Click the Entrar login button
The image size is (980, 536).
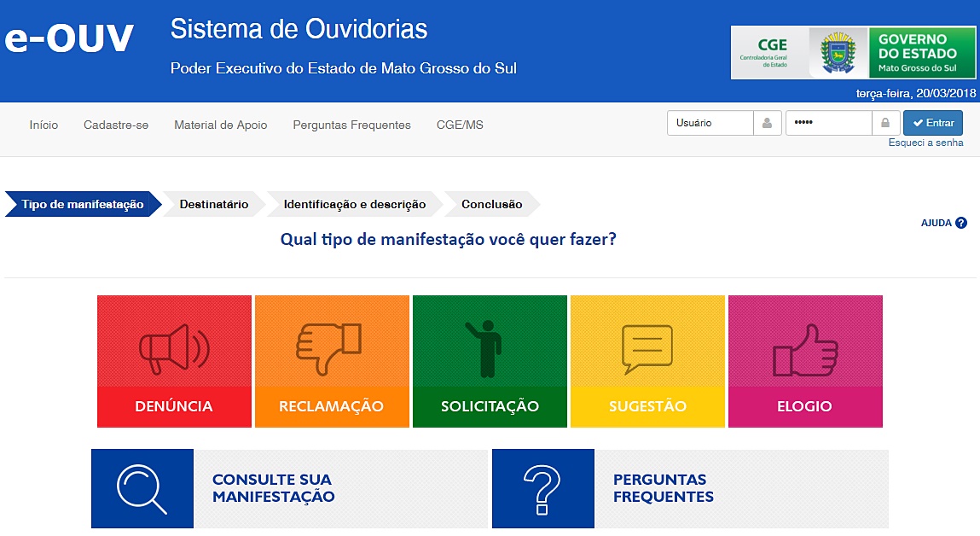click(932, 123)
